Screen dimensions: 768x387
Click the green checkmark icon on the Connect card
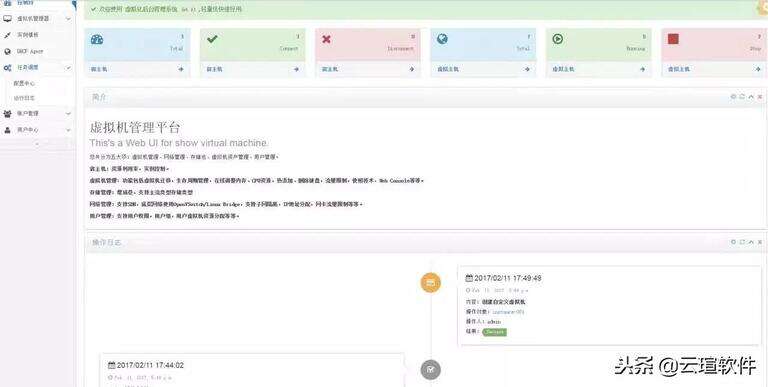pyautogui.click(x=212, y=39)
